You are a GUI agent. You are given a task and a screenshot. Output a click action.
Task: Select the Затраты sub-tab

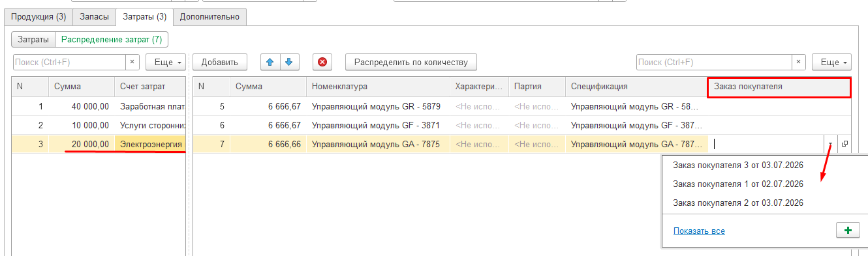[x=33, y=40]
